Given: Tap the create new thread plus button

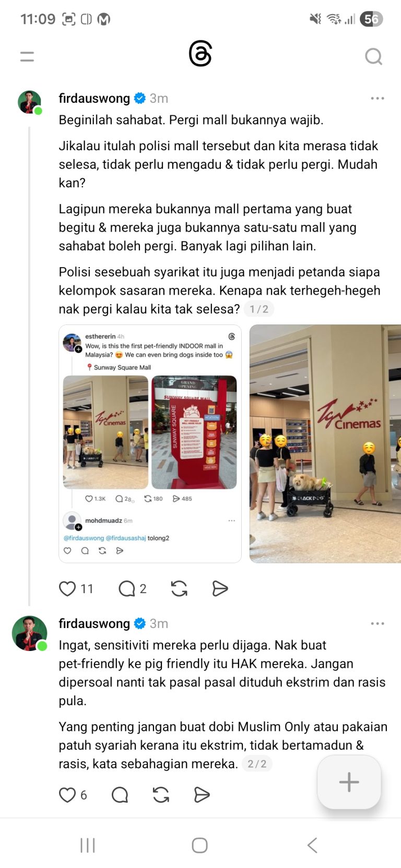Looking at the screenshot, I should (349, 782).
